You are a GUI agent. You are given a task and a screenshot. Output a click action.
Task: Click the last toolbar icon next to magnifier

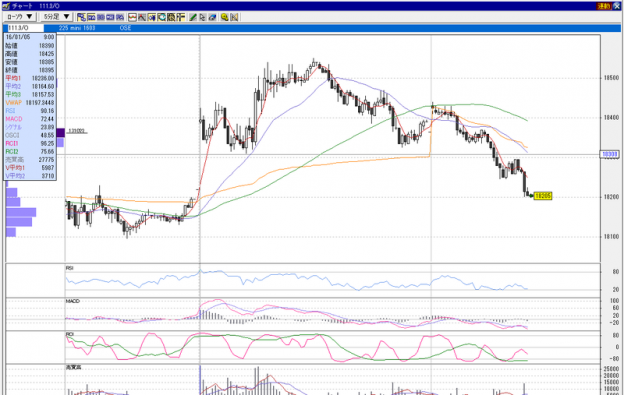(234, 17)
